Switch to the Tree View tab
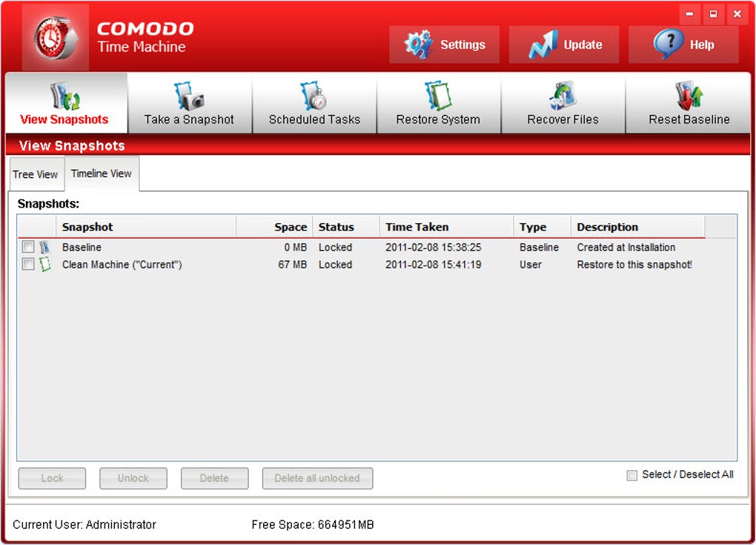Screen dimensions: 756x545 pos(35,174)
